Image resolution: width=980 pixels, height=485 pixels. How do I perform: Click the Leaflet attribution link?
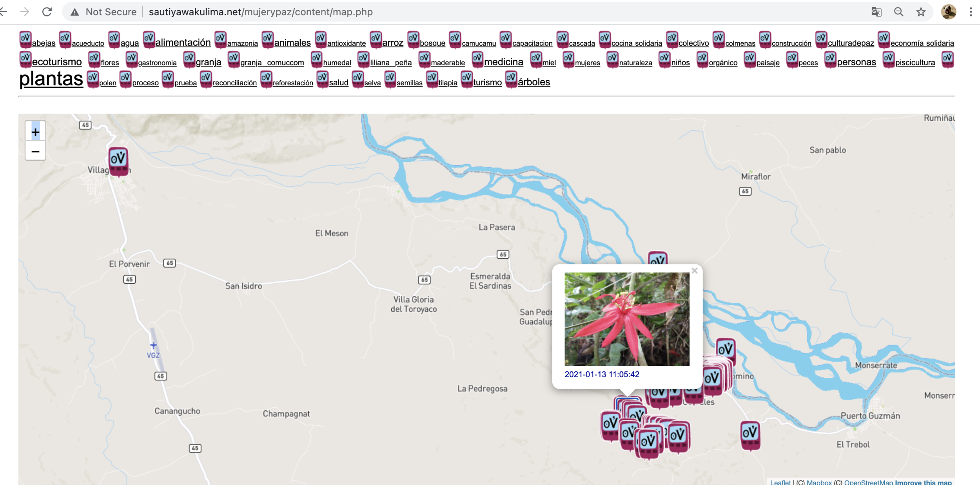pos(780,482)
